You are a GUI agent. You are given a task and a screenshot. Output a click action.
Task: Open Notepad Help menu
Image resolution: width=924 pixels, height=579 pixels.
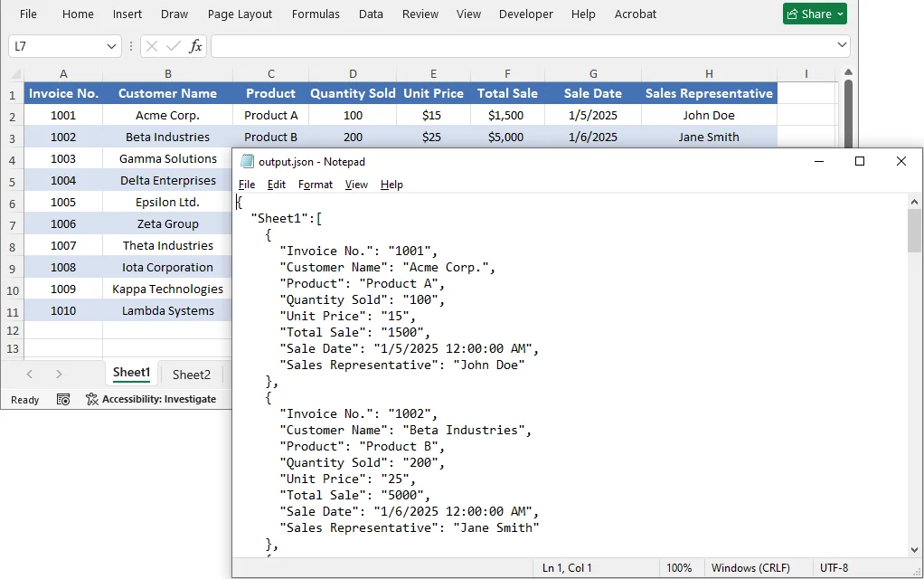(391, 185)
